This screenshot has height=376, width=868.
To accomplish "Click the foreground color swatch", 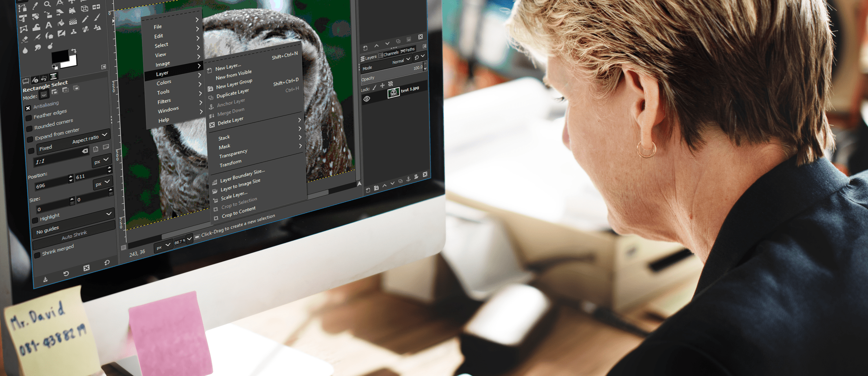I will (x=60, y=56).
